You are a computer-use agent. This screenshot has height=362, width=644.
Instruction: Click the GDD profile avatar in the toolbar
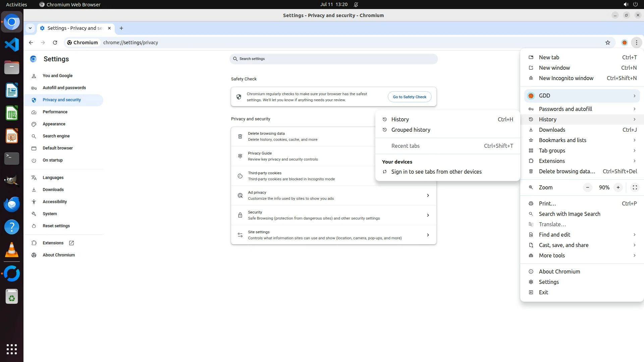624,43
